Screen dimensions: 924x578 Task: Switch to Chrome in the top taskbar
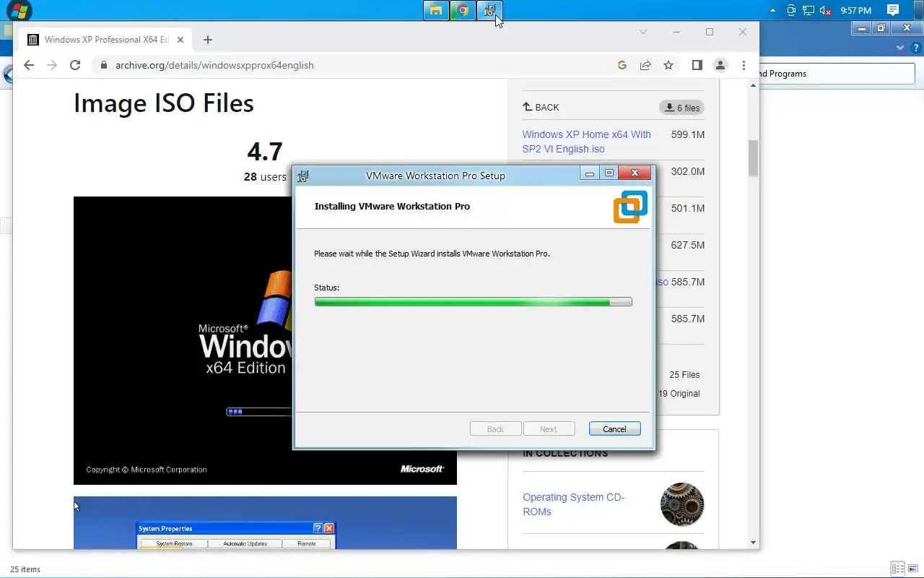tap(463, 10)
